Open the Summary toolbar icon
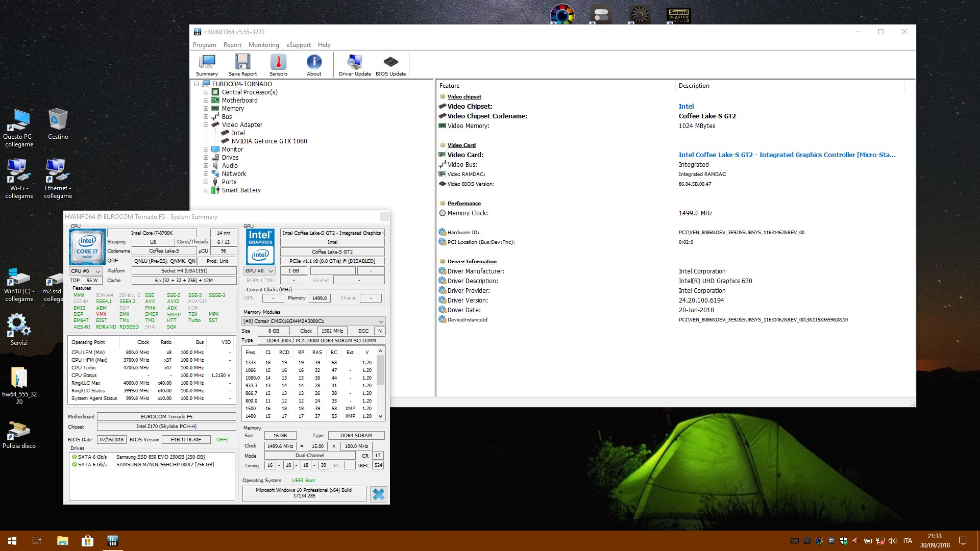This screenshot has height=551, width=980. pyautogui.click(x=207, y=65)
